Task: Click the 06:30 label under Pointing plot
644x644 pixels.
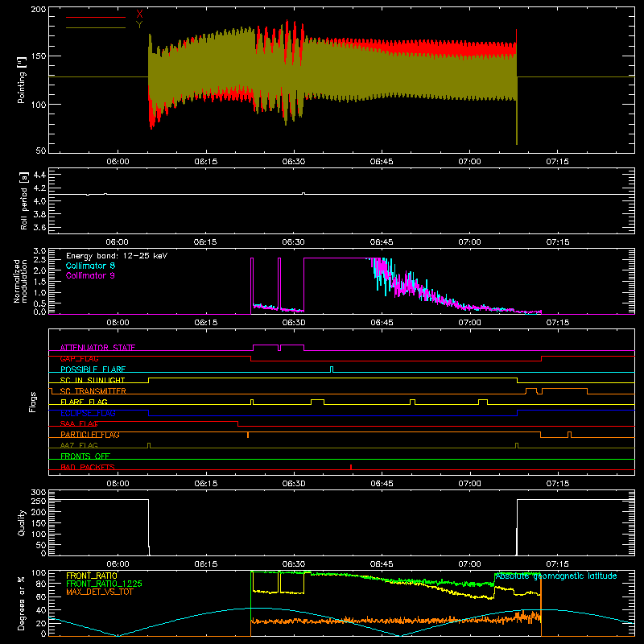Action: click(294, 162)
